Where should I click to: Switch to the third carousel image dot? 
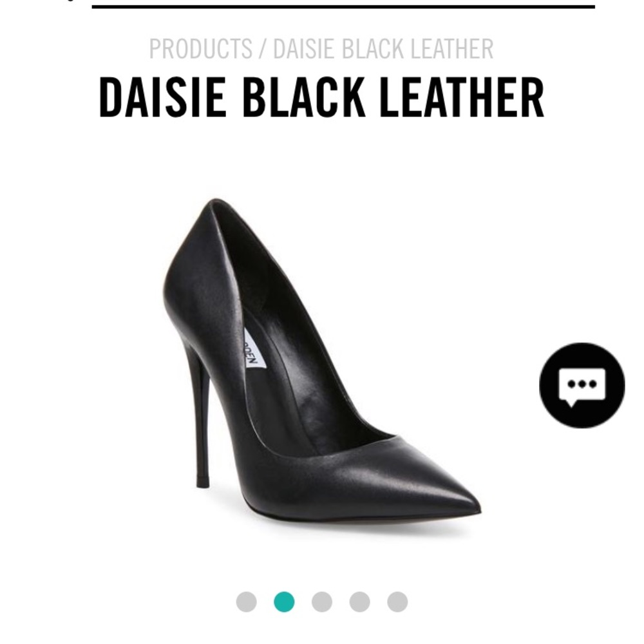pyautogui.click(x=322, y=601)
